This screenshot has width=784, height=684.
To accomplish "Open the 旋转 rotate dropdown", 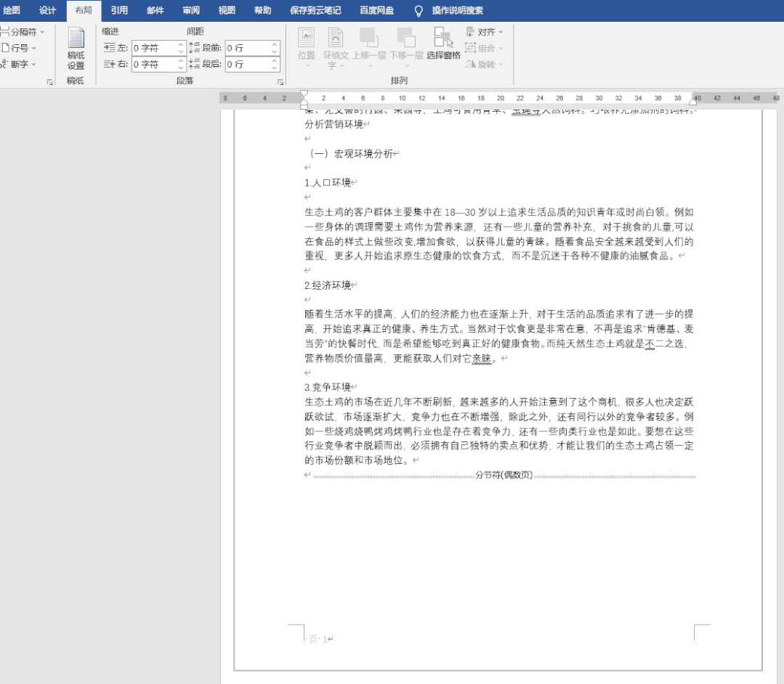I will (x=484, y=64).
